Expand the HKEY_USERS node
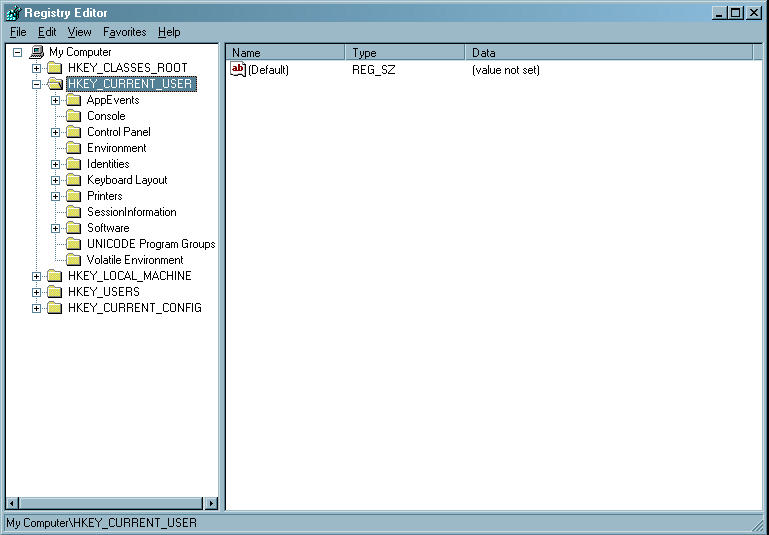 [36, 292]
